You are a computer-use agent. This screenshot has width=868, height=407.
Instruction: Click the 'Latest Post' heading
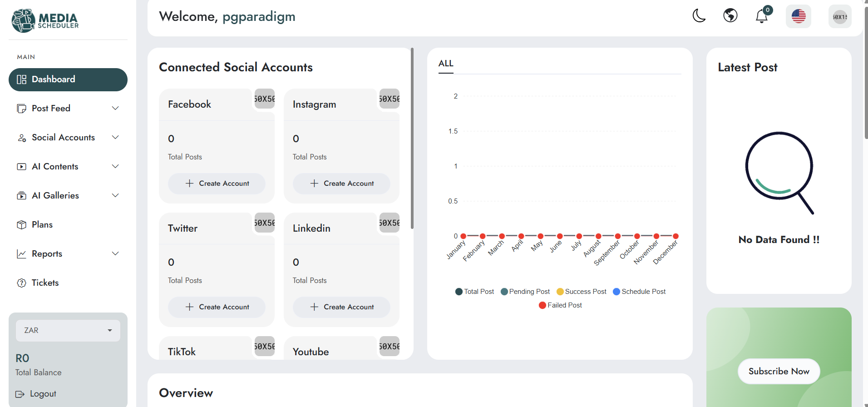click(x=748, y=67)
